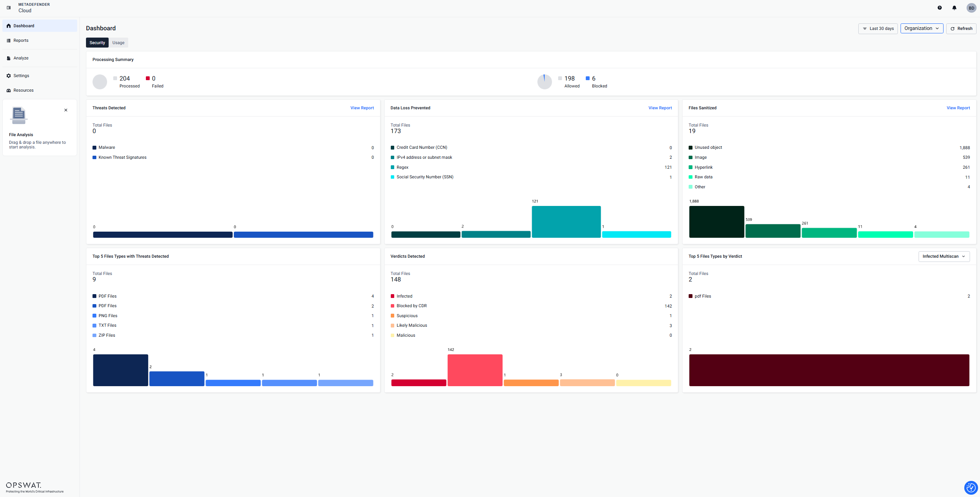Click the Blocked by CDR legend swatch
Image resolution: width=980 pixels, height=497 pixels.
(x=392, y=306)
